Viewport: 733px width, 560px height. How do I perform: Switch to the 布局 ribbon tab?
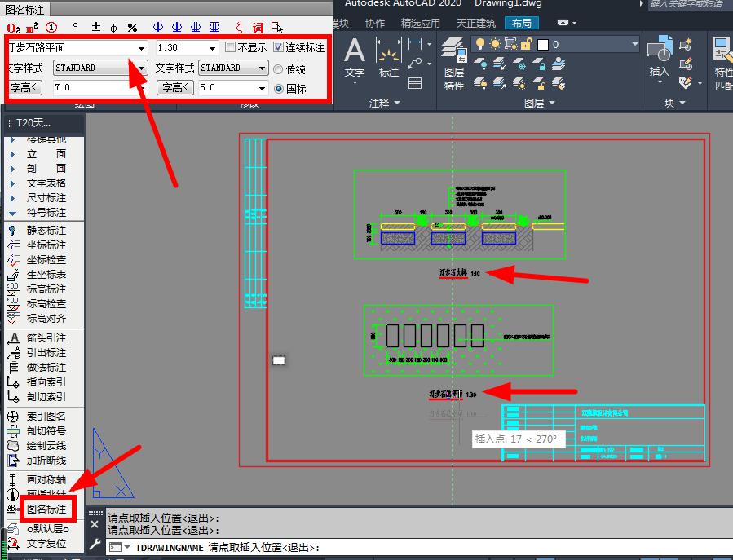(x=522, y=24)
